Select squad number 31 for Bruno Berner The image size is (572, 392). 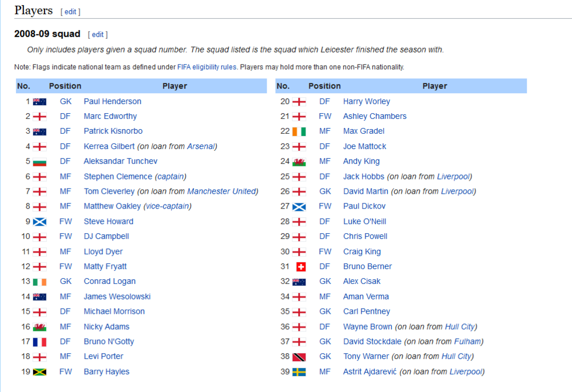coord(285,267)
